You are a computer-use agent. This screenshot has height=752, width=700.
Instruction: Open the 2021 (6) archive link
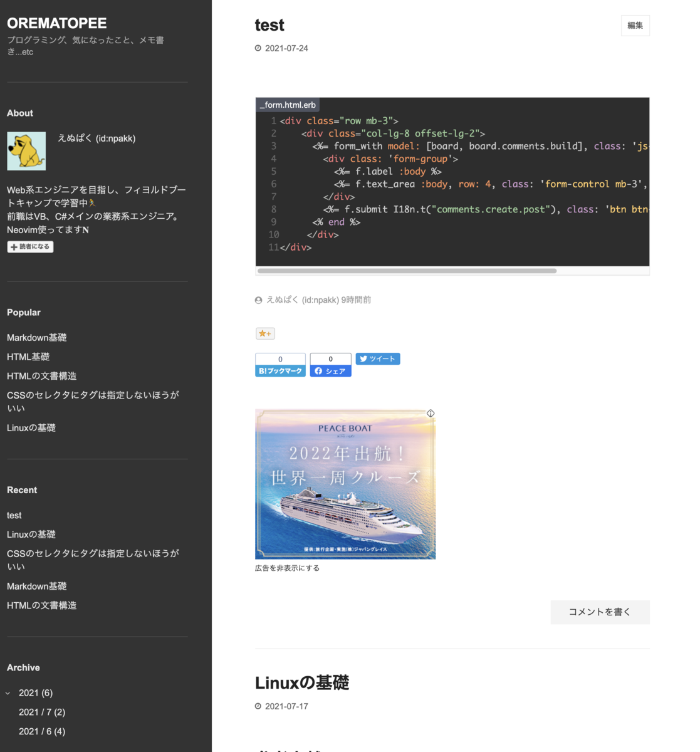coord(36,693)
